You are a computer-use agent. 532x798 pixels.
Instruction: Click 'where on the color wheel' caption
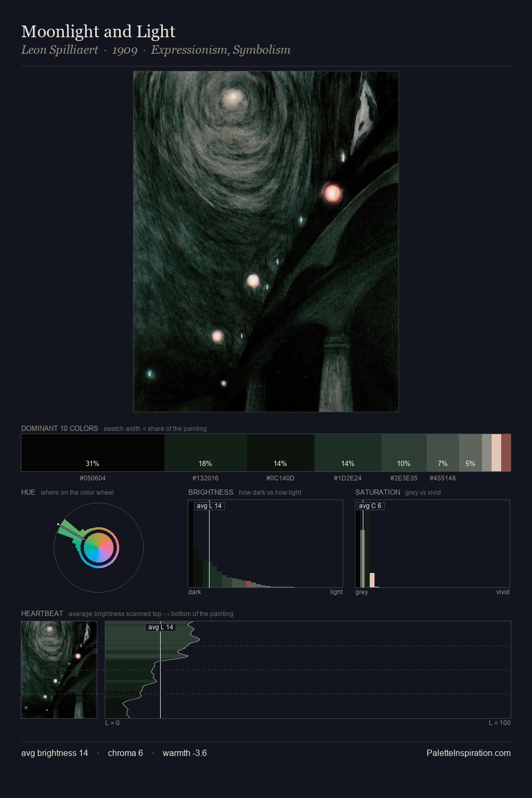[x=77, y=493]
